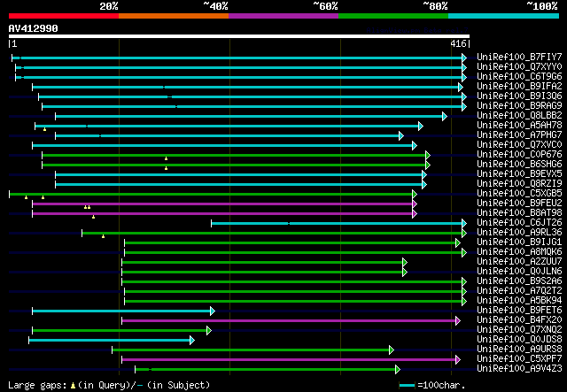Click the green ~80% identity legend segment
Screen dimensions: 567x392
pos(393,16)
